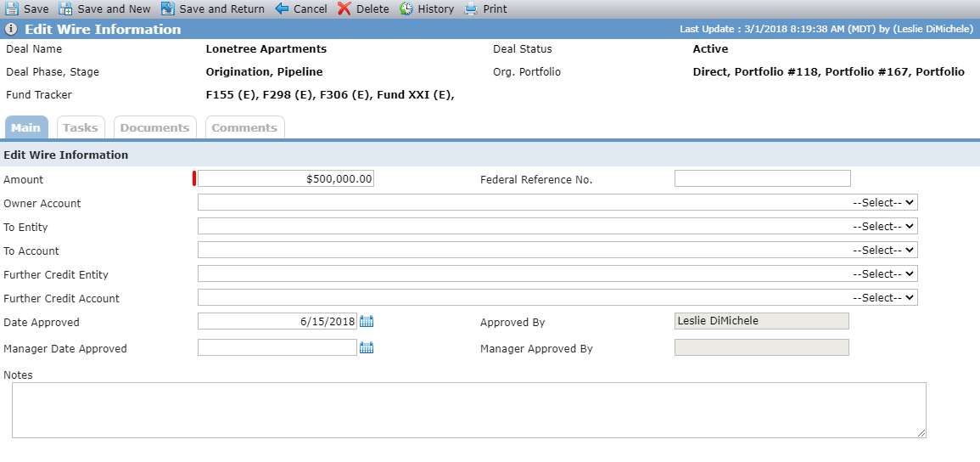
Task: Click the deal name Lonetree Apartments
Action: [x=266, y=48]
